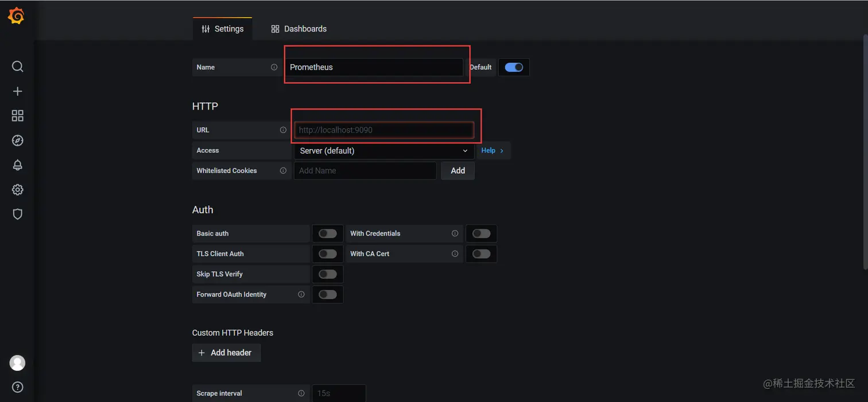
Task: Click the Name field containing Prometheus
Action: (x=374, y=67)
